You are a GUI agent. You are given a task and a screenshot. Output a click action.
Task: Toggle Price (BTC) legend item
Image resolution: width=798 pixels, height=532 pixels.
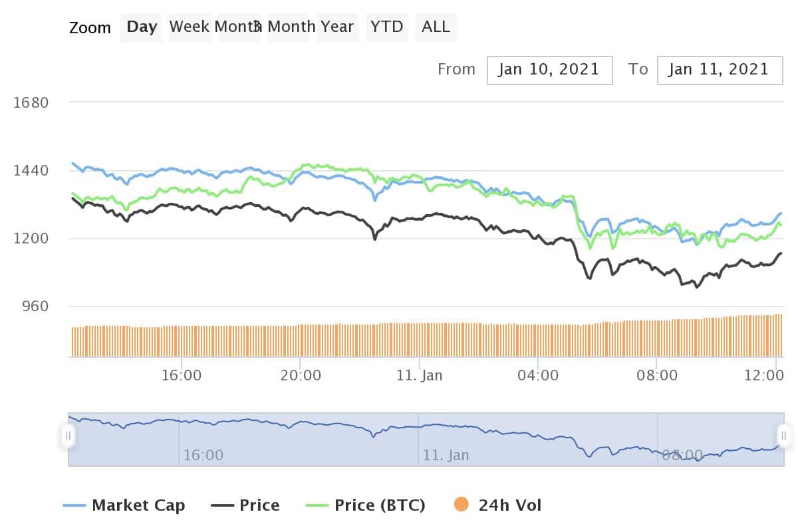click(x=379, y=505)
